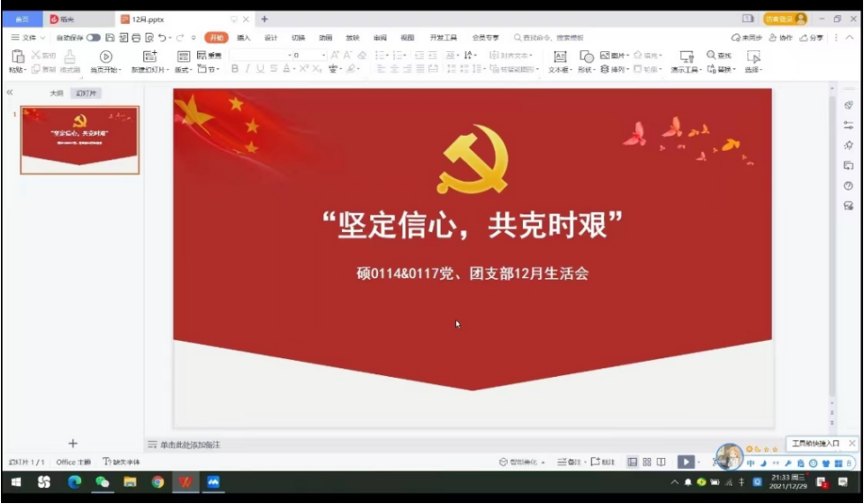Insert a text box with 文本框 icon
Viewport: 864px width, 504px height.
click(559, 56)
